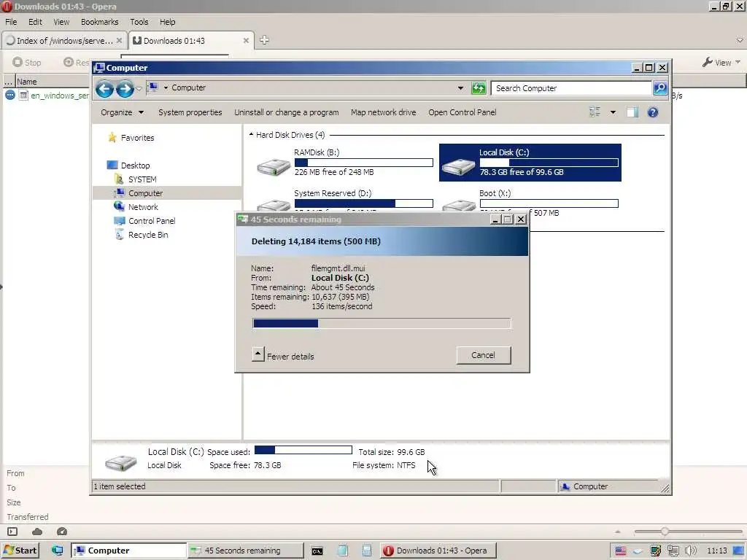Click Open Control Panel in toolbar
Viewport: 747px width, 560px height.
462,112
